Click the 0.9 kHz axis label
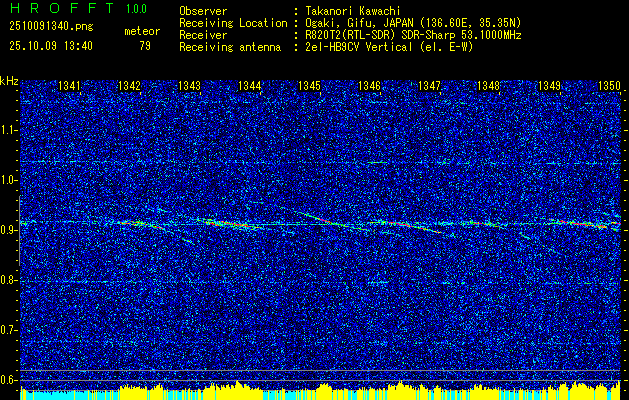The width and height of the screenshot is (629, 400). tap(8, 230)
